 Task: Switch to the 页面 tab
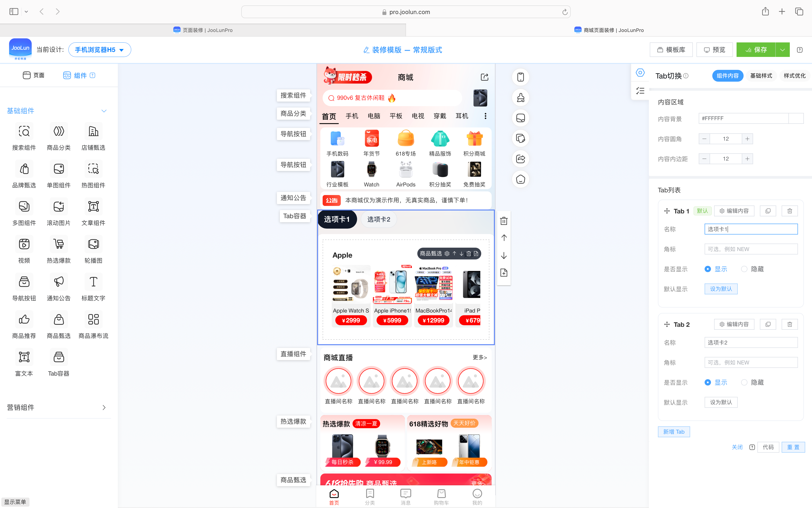pos(34,75)
